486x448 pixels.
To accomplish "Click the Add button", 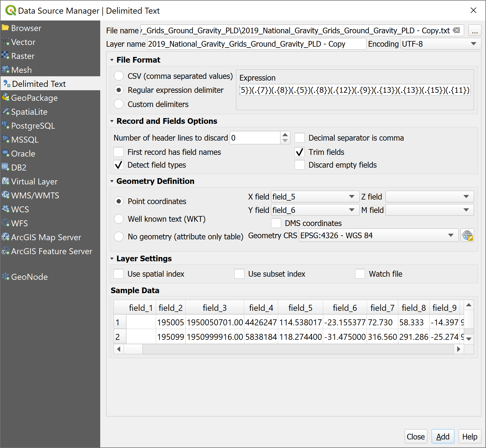I will [x=443, y=436].
